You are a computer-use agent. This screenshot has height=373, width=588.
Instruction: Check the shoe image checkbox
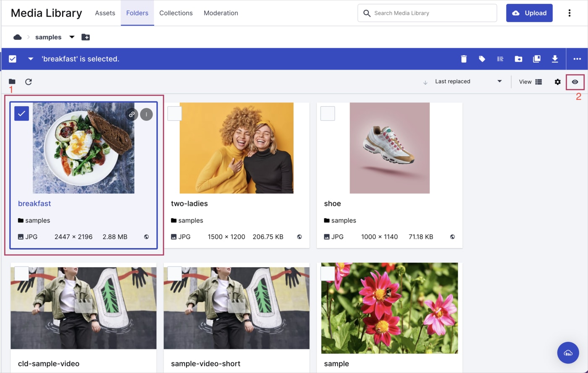[328, 114]
